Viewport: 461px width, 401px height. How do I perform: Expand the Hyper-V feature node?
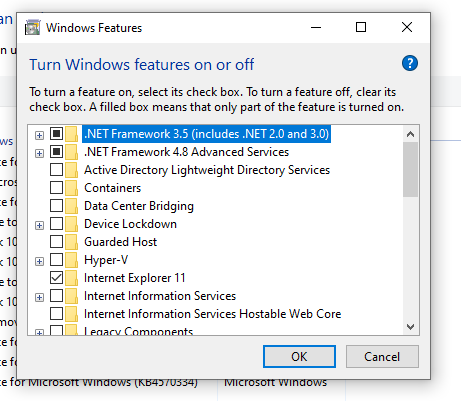click(x=39, y=261)
